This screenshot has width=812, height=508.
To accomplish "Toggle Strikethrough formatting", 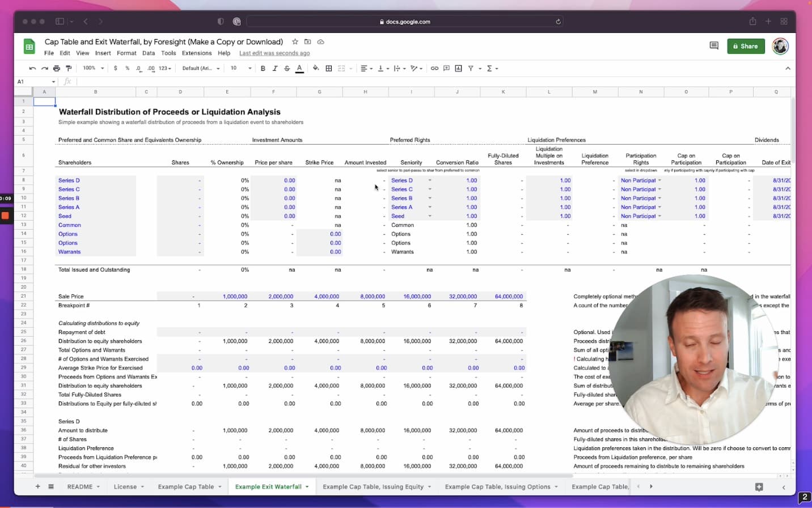I will [x=287, y=68].
